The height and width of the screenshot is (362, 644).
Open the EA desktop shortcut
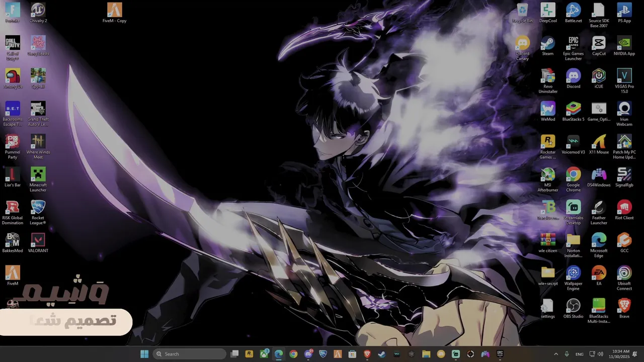(x=599, y=276)
